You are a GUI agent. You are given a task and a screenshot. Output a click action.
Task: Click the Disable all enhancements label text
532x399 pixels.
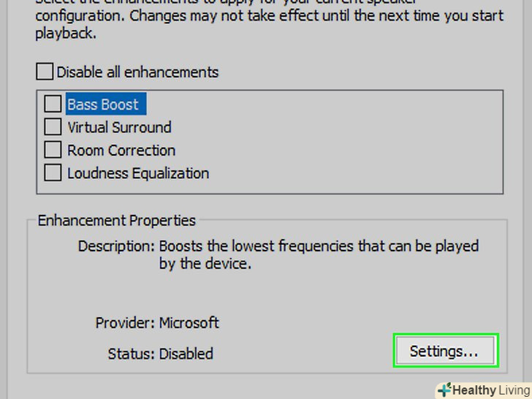137,72
